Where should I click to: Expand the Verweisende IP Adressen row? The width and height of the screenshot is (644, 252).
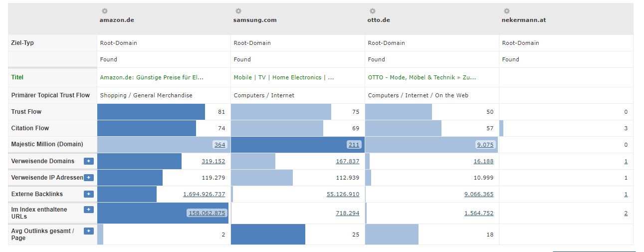[88, 178]
